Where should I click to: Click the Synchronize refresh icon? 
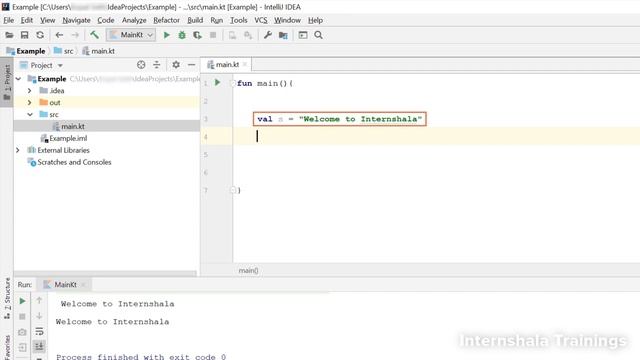[40, 35]
